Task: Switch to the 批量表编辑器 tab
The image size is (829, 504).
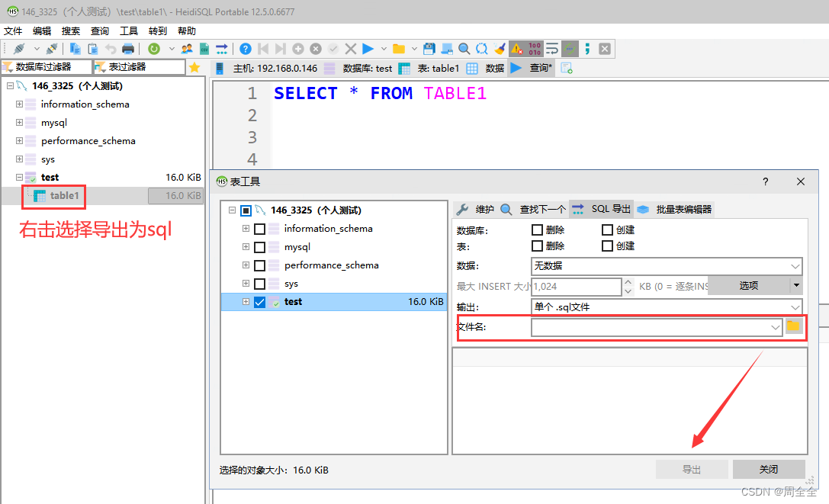Action: [674, 210]
